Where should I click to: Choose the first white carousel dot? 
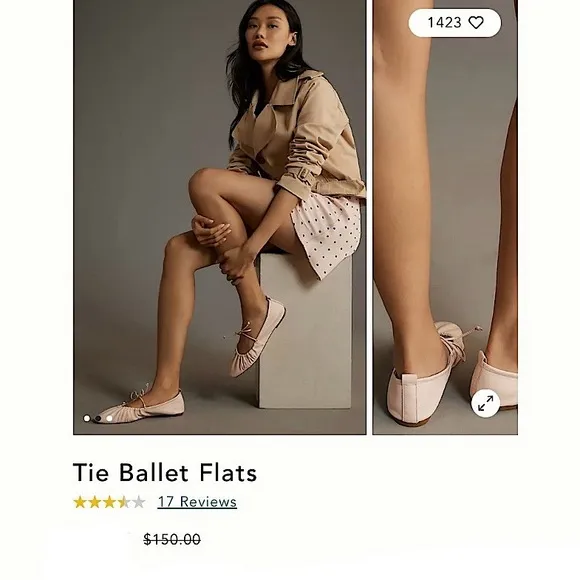[87, 418]
